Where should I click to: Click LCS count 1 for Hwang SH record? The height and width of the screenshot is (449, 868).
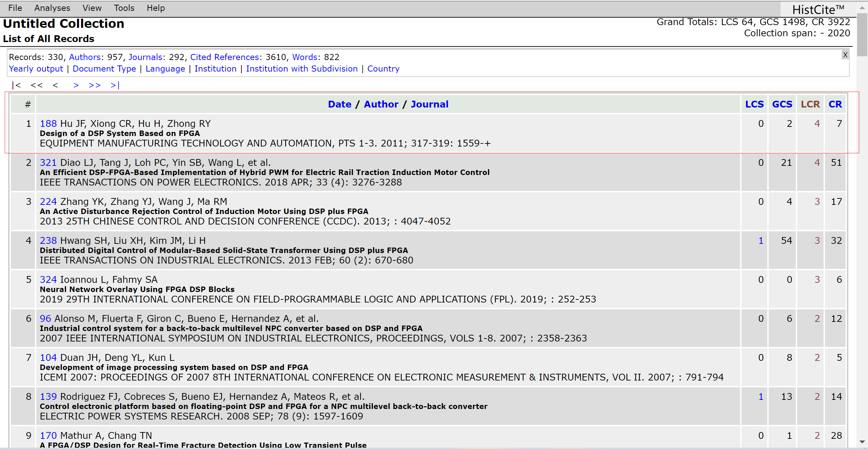click(761, 240)
